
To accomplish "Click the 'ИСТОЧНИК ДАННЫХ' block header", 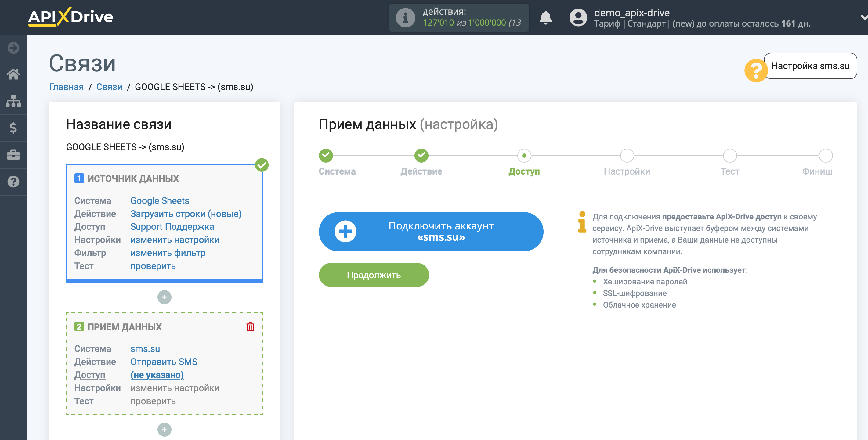I will tap(133, 179).
